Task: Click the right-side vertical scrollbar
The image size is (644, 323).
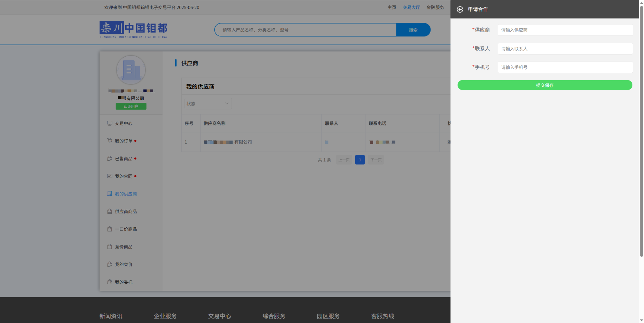Action: [641, 129]
